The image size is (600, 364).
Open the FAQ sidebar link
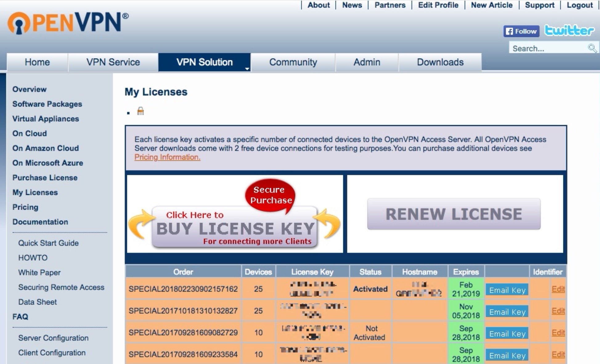[20, 317]
